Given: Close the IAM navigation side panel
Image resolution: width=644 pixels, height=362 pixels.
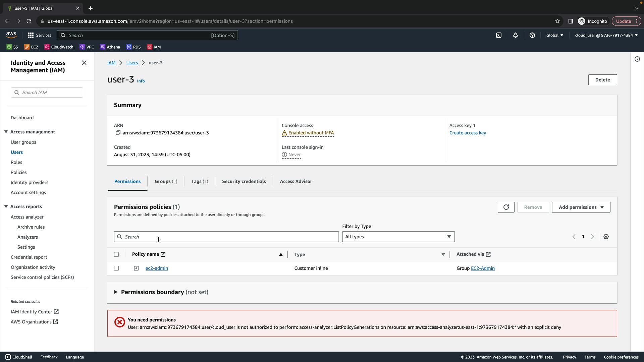Looking at the screenshot, I should 84,63.
